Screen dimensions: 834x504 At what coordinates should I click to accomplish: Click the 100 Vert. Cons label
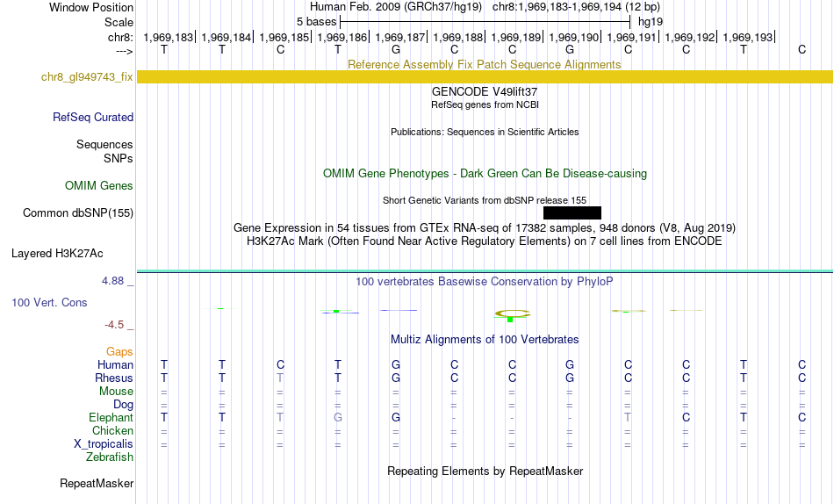[x=49, y=302]
